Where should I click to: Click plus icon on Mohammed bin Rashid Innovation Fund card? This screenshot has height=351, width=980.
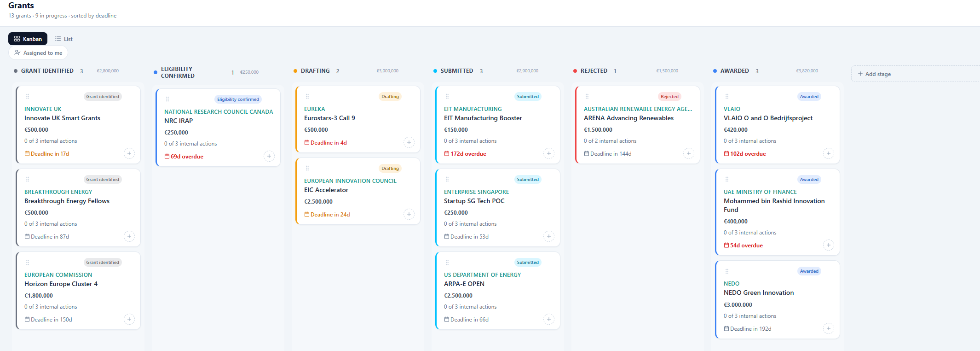coord(829,245)
